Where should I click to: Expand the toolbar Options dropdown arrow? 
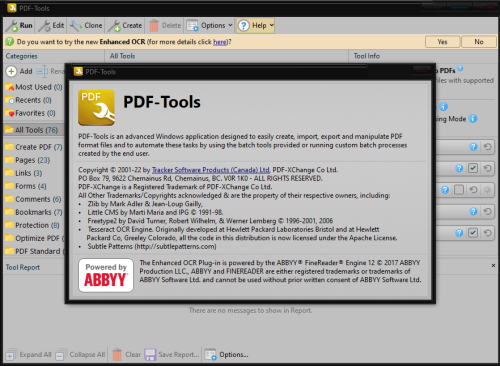(x=230, y=25)
